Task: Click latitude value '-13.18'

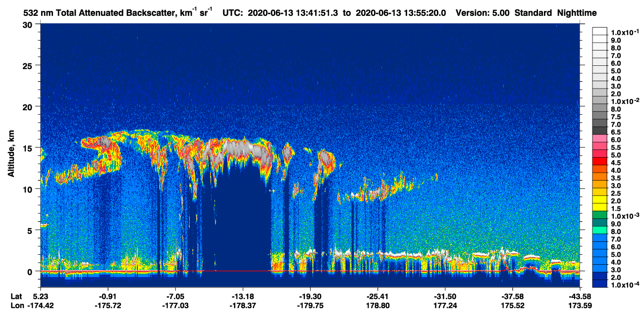Action: click(x=243, y=296)
